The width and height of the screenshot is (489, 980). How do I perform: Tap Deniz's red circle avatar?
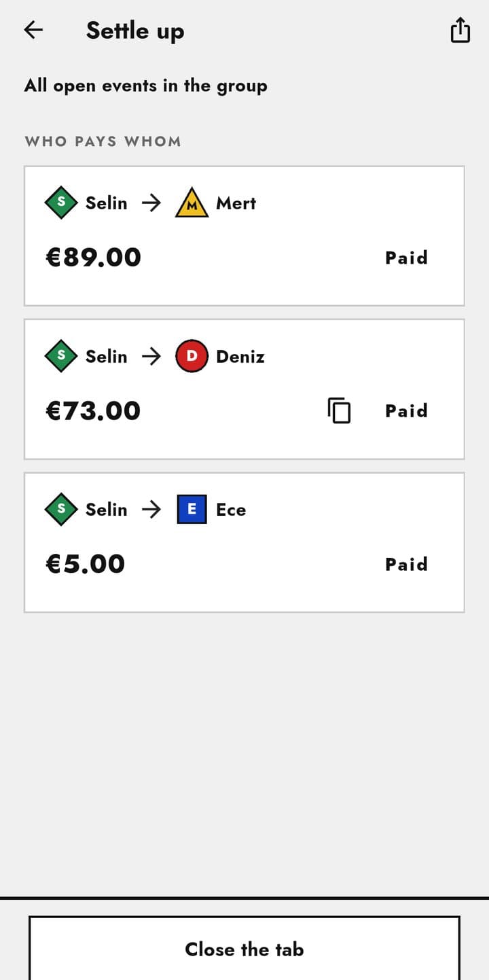point(192,356)
